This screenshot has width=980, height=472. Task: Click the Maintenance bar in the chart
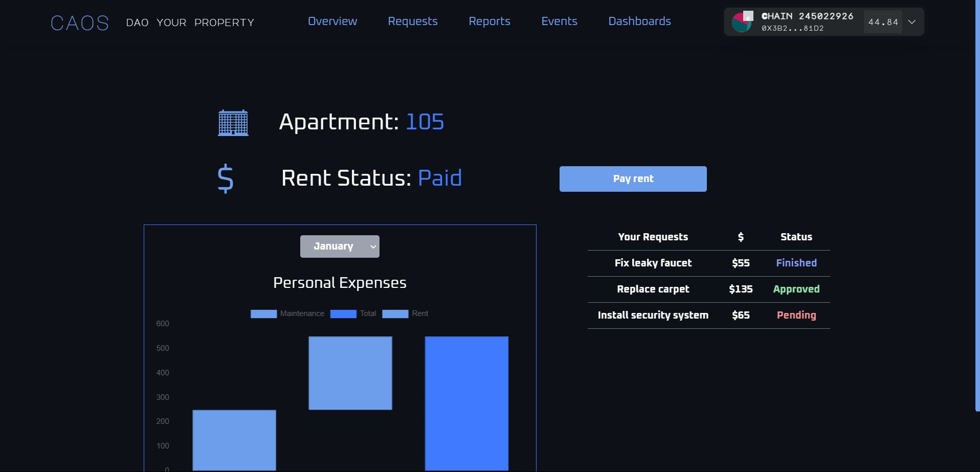(234, 440)
